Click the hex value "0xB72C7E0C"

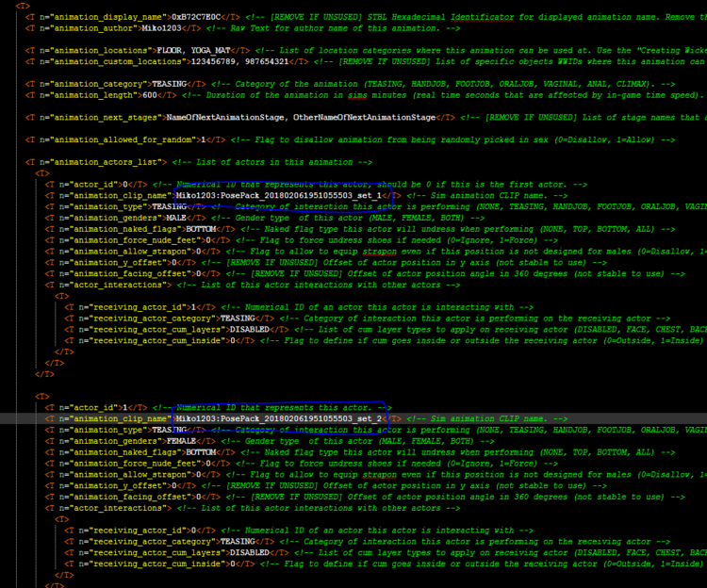[196, 17]
